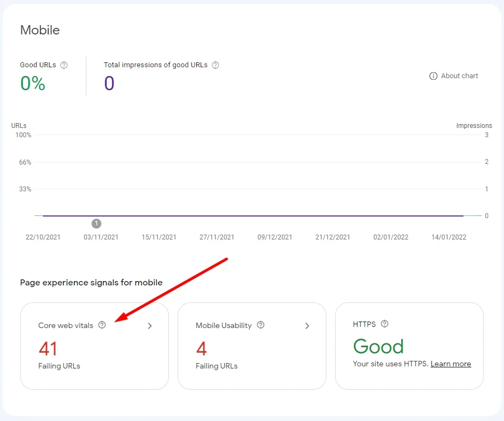Viewport: 504px width, 421px height.
Task: Open the HTTPS help icon
Action: click(385, 324)
